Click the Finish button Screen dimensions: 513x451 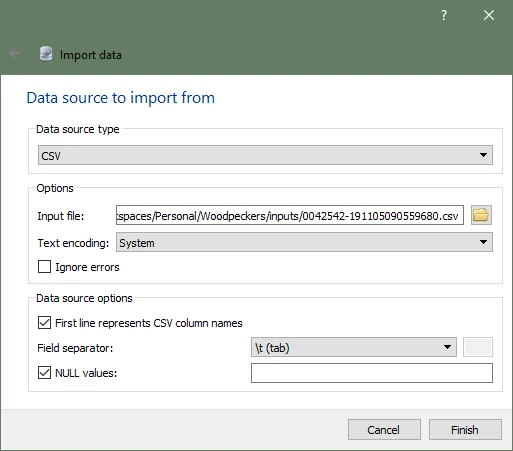[x=465, y=429]
